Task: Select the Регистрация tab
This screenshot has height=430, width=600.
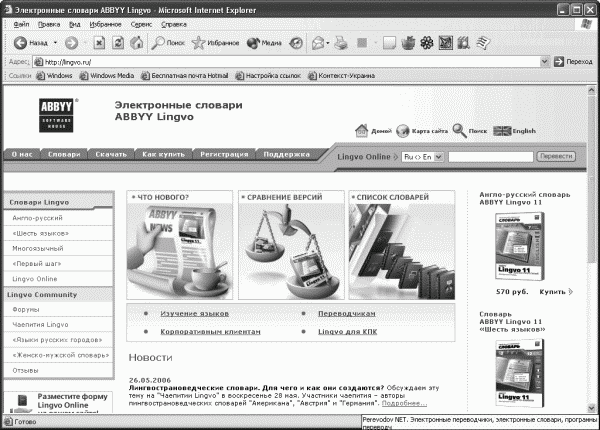Action: coord(224,154)
